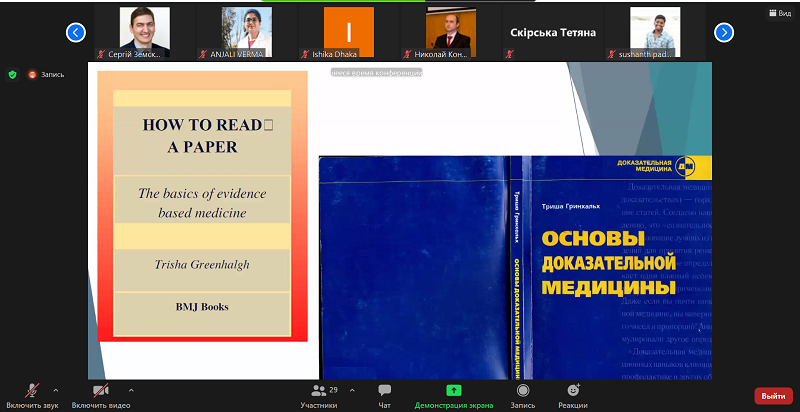Click 'Триша Гринхальх' author on book cover

click(571, 207)
